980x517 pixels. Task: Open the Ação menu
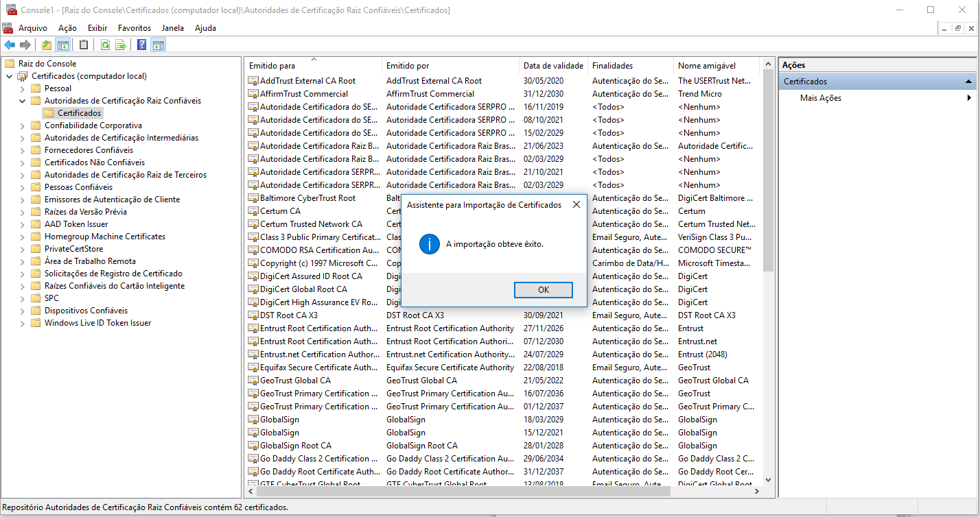click(67, 28)
